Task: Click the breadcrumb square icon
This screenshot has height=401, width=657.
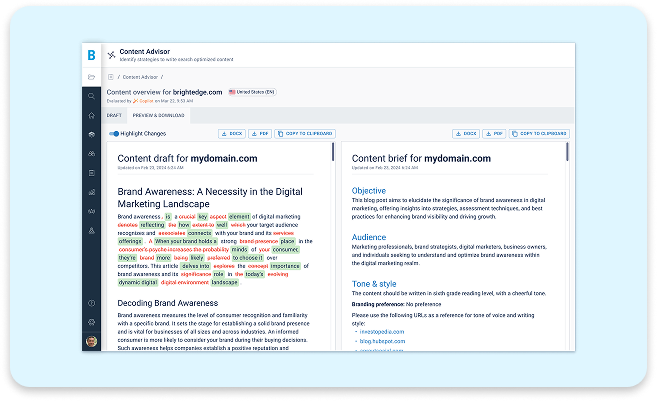Action: [x=111, y=77]
